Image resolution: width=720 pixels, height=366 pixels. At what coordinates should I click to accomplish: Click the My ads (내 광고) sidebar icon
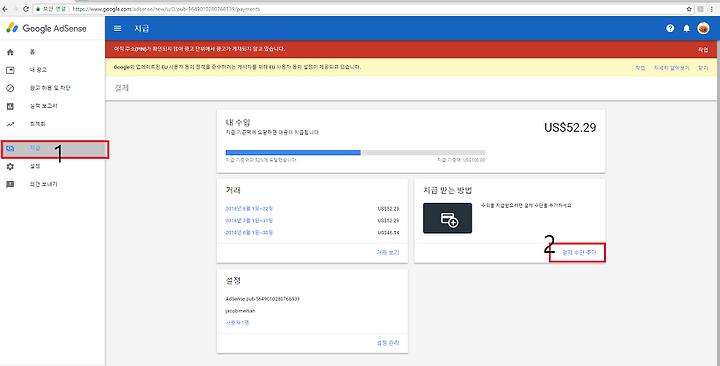point(10,70)
